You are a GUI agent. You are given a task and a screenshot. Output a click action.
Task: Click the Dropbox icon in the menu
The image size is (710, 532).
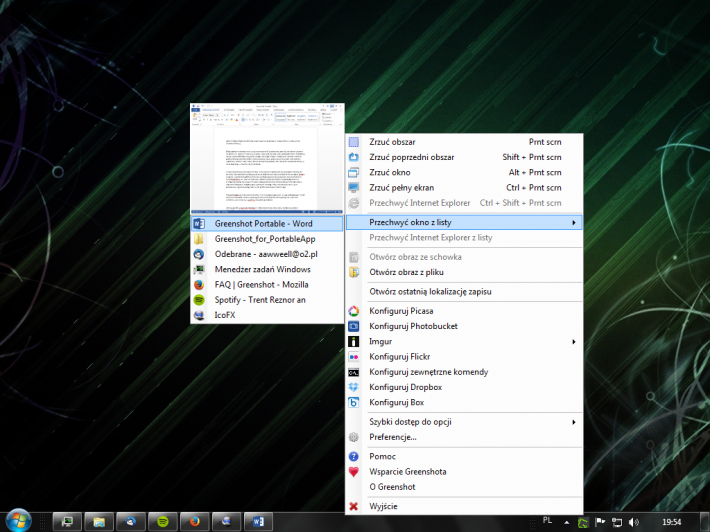pos(354,387)
